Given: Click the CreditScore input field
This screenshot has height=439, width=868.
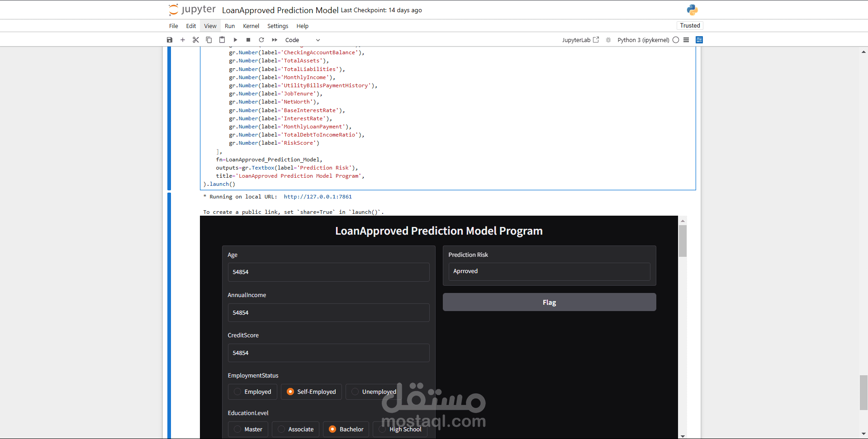Looking at the screenshot, I should (x=328, y=353).
